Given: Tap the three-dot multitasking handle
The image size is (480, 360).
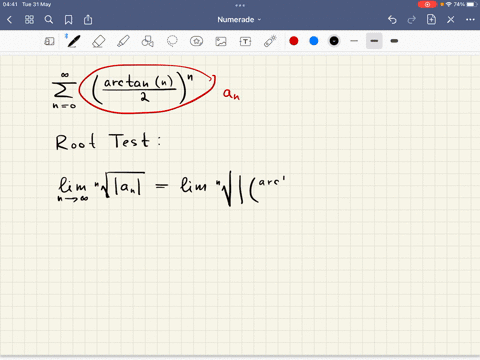Looking at the screenshot, I should click(x=240, y=5).
